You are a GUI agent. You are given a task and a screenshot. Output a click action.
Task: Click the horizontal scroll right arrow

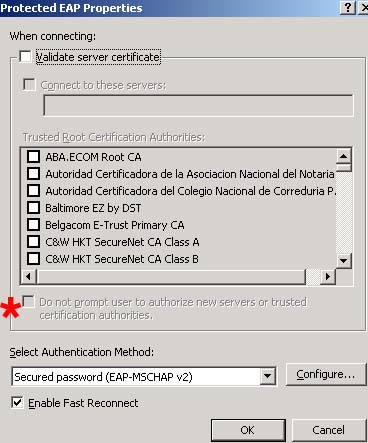coord(328,276)
